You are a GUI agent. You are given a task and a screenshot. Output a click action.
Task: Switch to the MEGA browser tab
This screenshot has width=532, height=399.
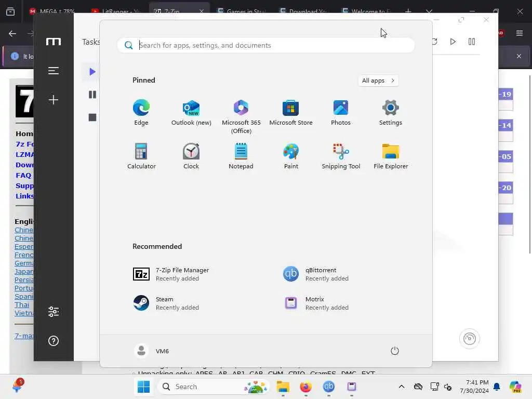pyautogui.click(x=54, y=10)
